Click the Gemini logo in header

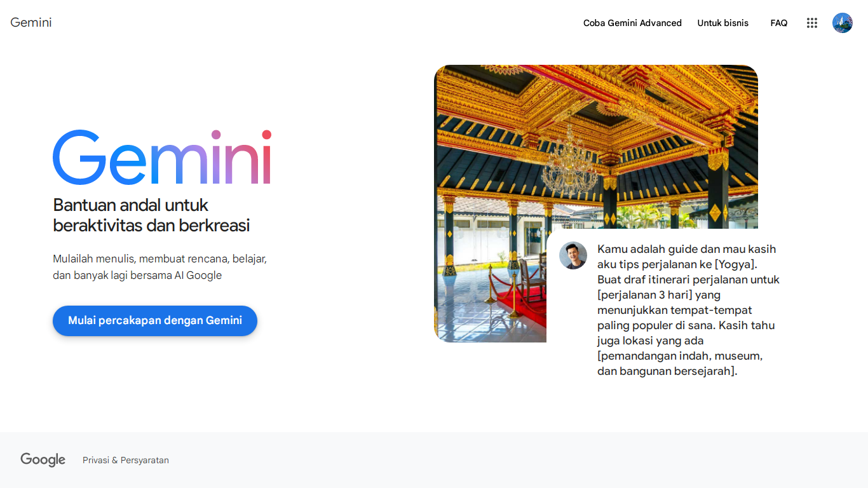pyautogui.click(x=31, y=23)
